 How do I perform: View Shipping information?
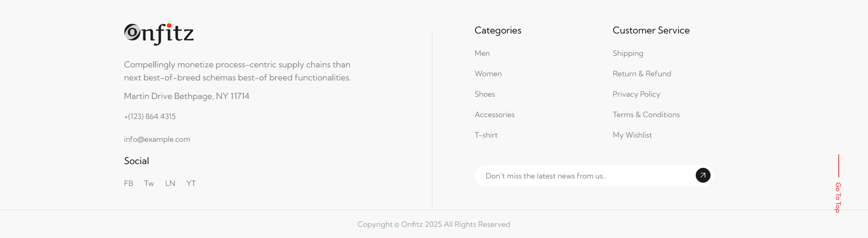[x=628, y=53]
